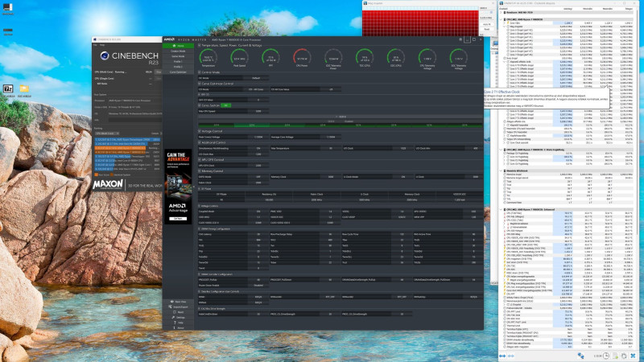Switch to Basic View in Ryzen Master
This screenshot has width=644, height=362.
click(178, 302)
